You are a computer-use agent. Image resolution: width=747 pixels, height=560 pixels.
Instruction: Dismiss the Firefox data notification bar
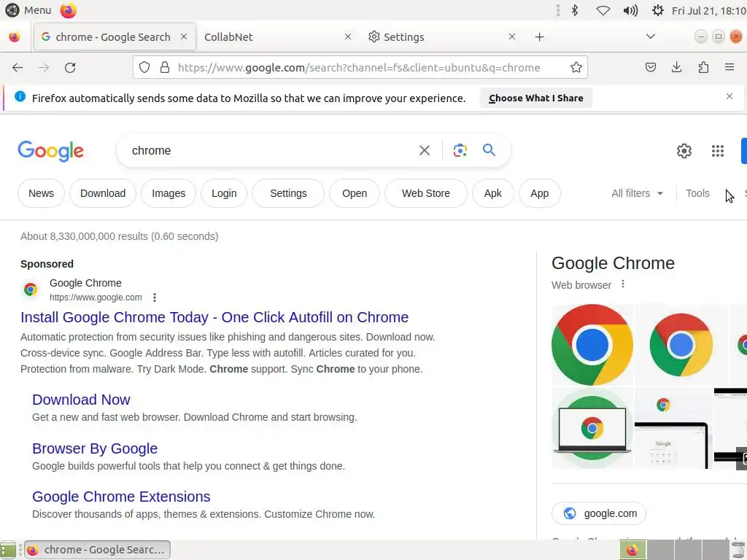(x=729, y=97)
